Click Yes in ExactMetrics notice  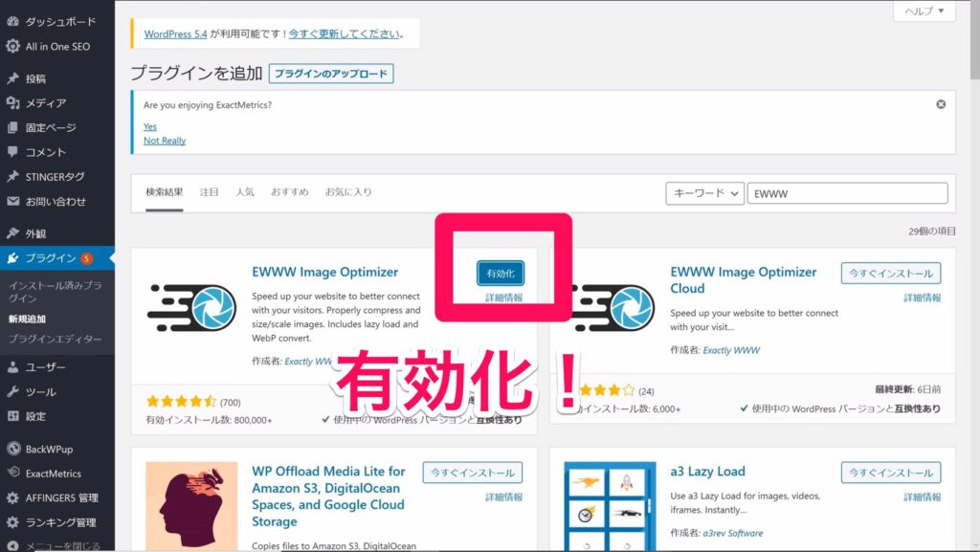point(150,126)
